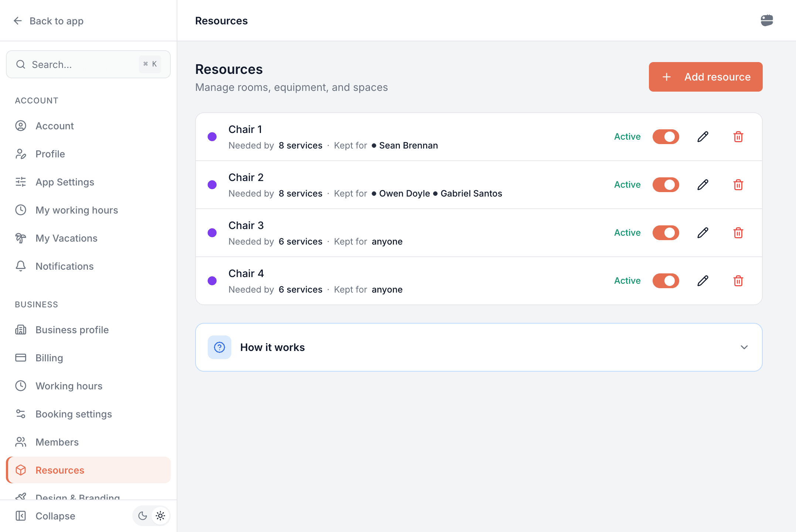This screenshot has height=532, width=796.
Task: Open App Settings menu item
Action: [x=88, y=182]
